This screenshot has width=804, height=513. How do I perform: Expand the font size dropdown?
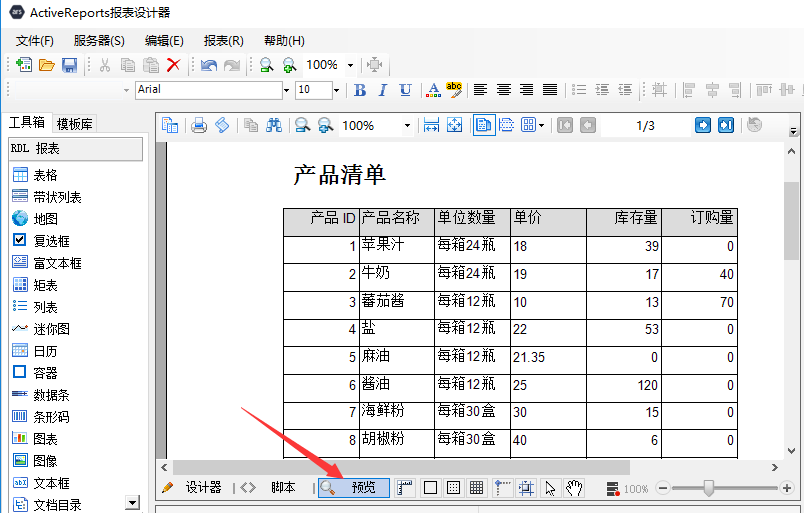[x=336, y=90]
